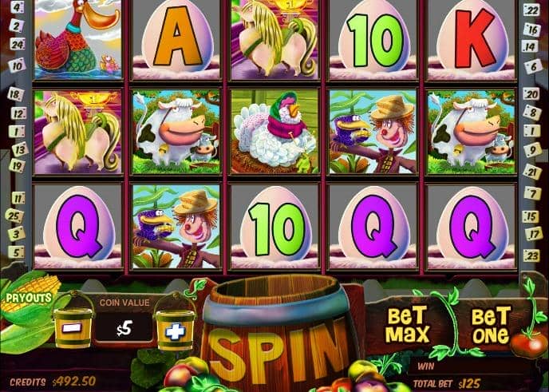The width and height of the screenshot is (549, 392).
Task: Select payline 22 marker on right
Action: point(531,10)
